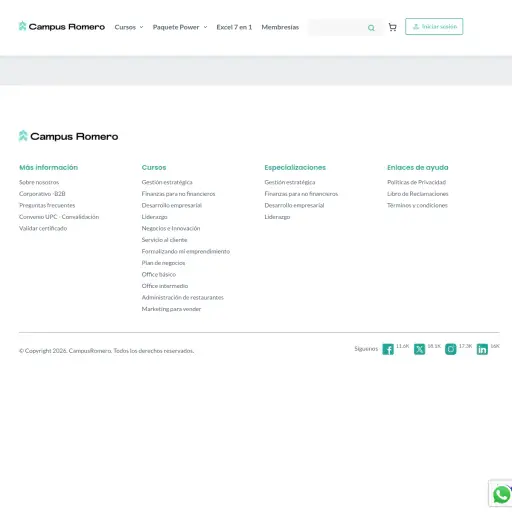Open the Membresías menu item
Image resolution: width=512 pixels, height=512 pixels.
280,27
